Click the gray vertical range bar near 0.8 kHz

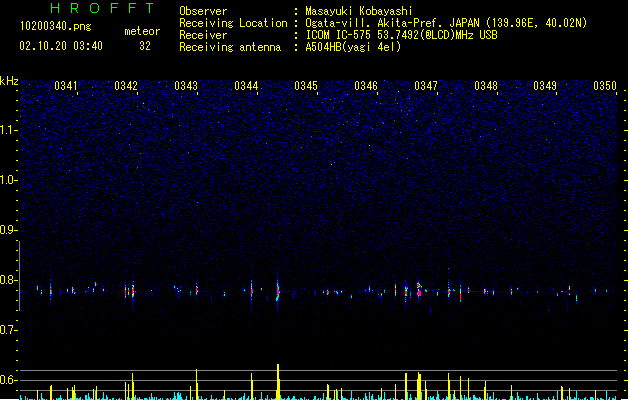(20, 276)
